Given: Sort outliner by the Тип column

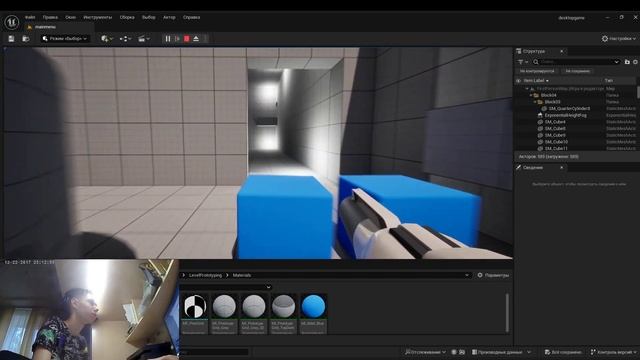Looking at the screenshot, I should (609, 81).
